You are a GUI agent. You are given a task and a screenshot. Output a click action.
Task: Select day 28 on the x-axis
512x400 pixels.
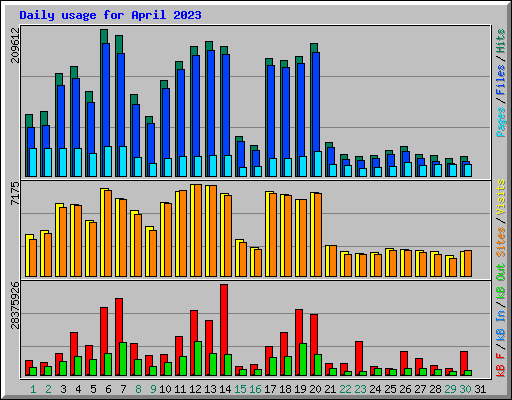coord(435,389)
